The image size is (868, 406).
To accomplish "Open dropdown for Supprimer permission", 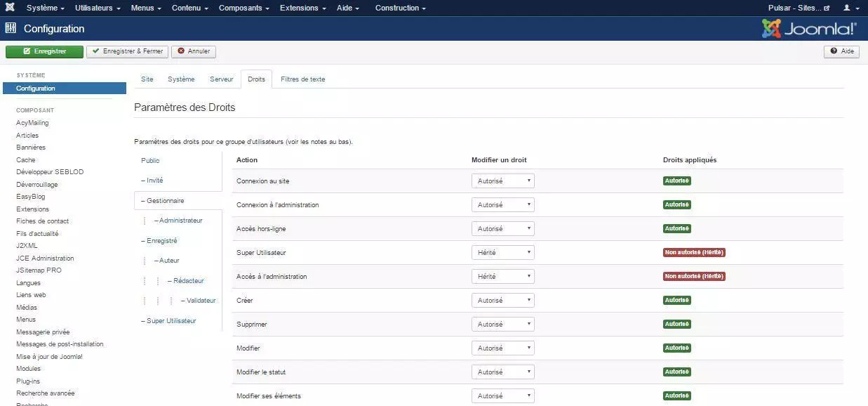I will tap(503, 325).
